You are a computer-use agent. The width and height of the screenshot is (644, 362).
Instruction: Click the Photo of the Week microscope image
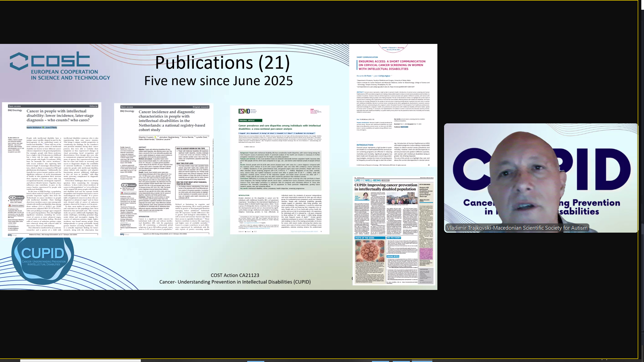[x=370, y=251]
